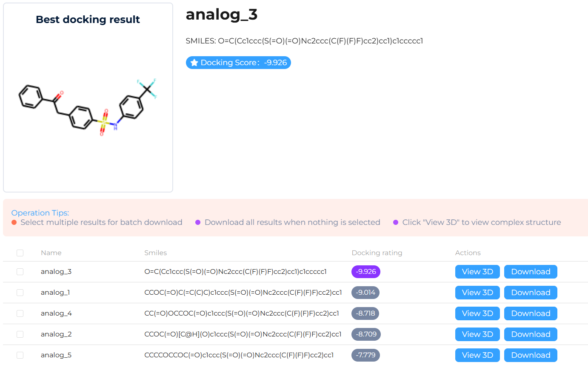Download the analog_2 docking file

pyautogui.click(x=531, y=334)
